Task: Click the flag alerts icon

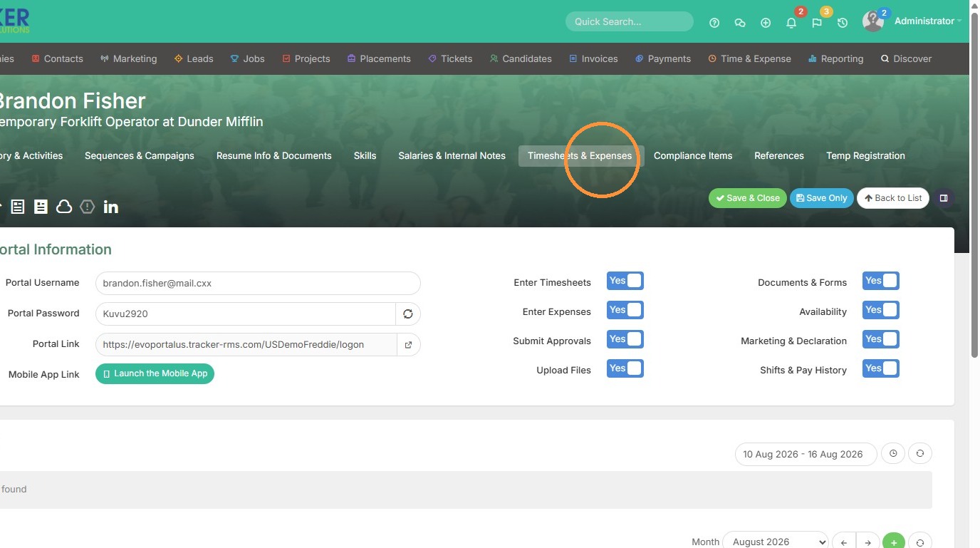Action: [x=817, y=23]
